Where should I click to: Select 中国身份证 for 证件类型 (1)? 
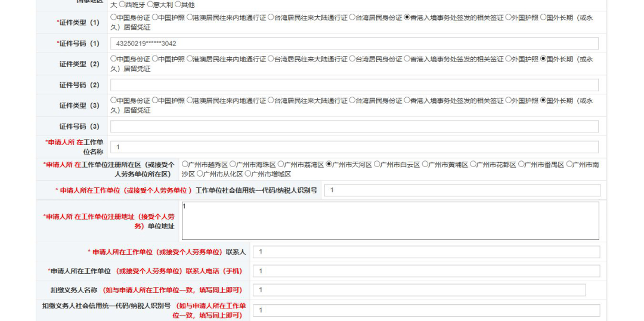pos(114,17)
